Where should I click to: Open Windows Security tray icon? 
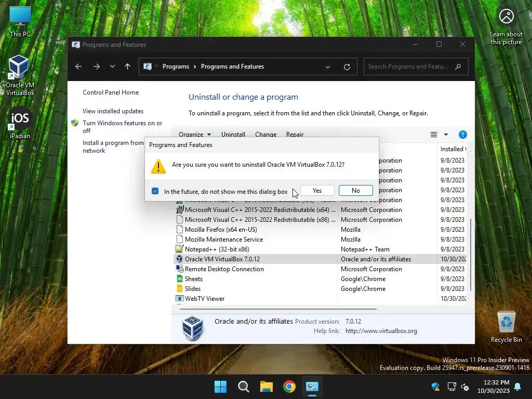[x=436, y=387]
